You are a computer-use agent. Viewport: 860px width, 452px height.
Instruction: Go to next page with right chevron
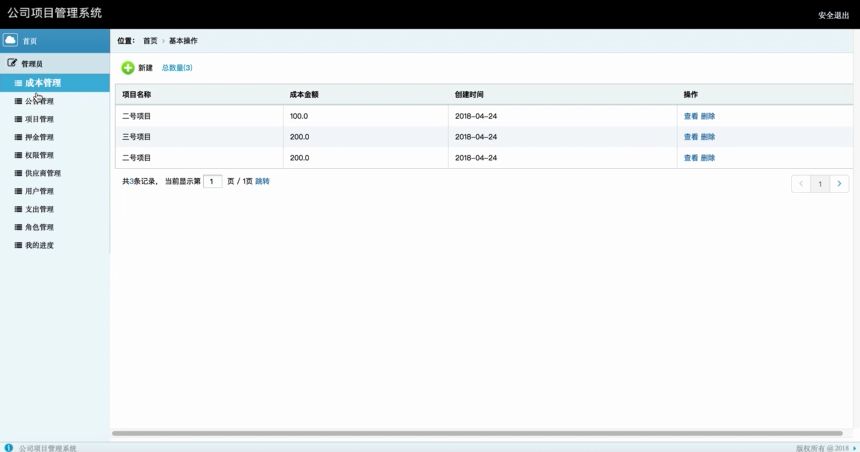click(x=839, y=184)
